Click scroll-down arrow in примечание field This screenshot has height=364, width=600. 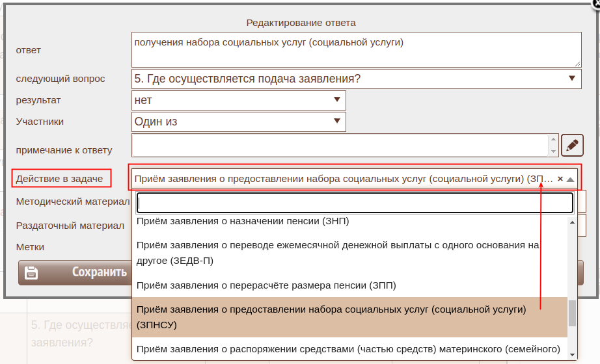554,151
